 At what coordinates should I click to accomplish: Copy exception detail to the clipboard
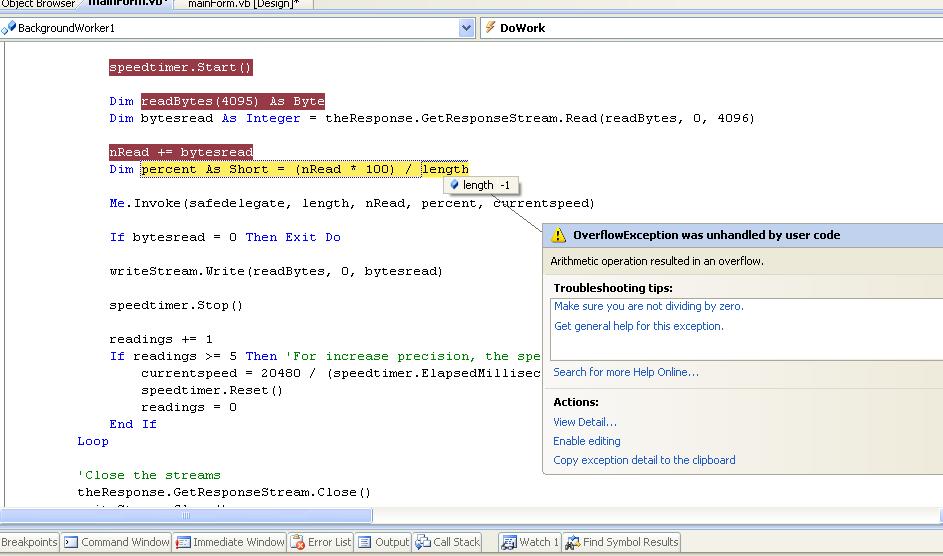(x=644, y=460)
